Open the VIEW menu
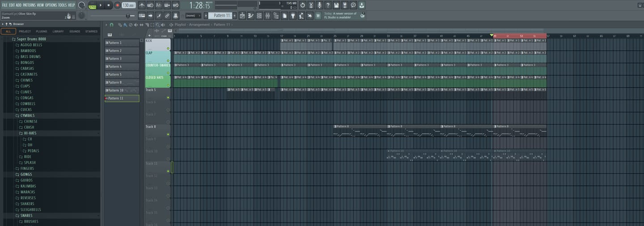Screen dimensions: 644x226 coord(40,5)
